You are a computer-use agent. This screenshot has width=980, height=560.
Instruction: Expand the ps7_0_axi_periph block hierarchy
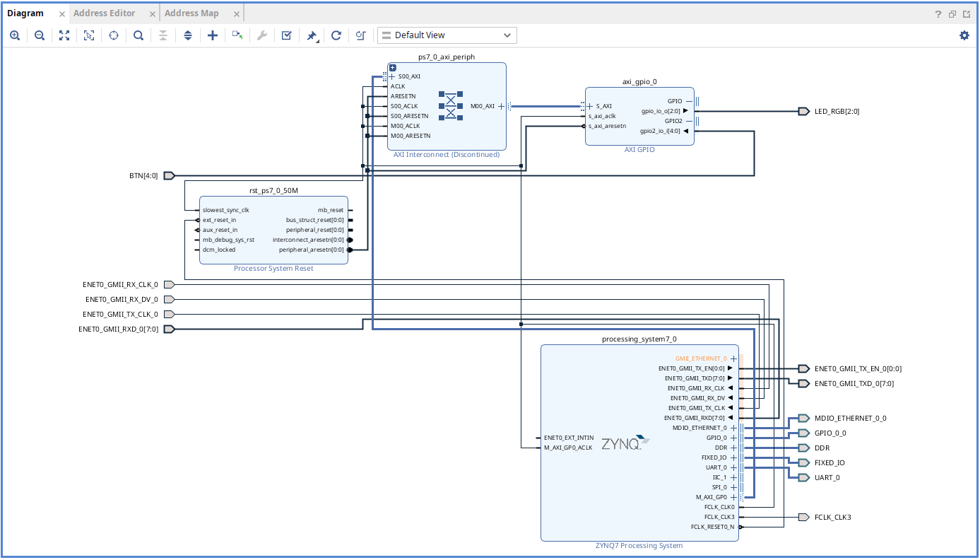tap(393, 68)
